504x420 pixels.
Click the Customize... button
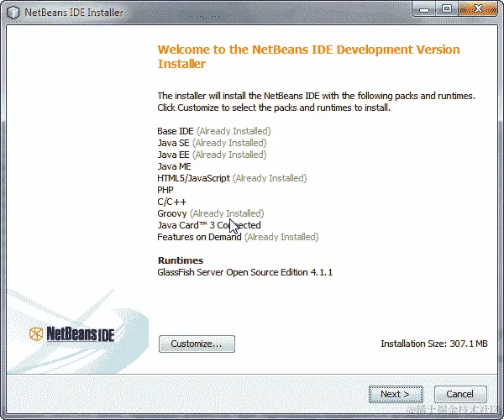(x=197, y=344)
